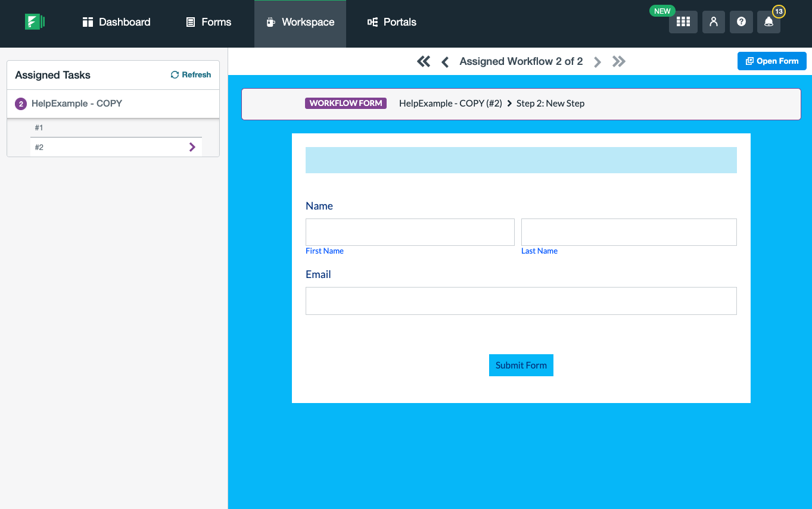Viewport: 812px width, 509px height.
Task: Click the user profile icon
Action: (x=713, y=21)
